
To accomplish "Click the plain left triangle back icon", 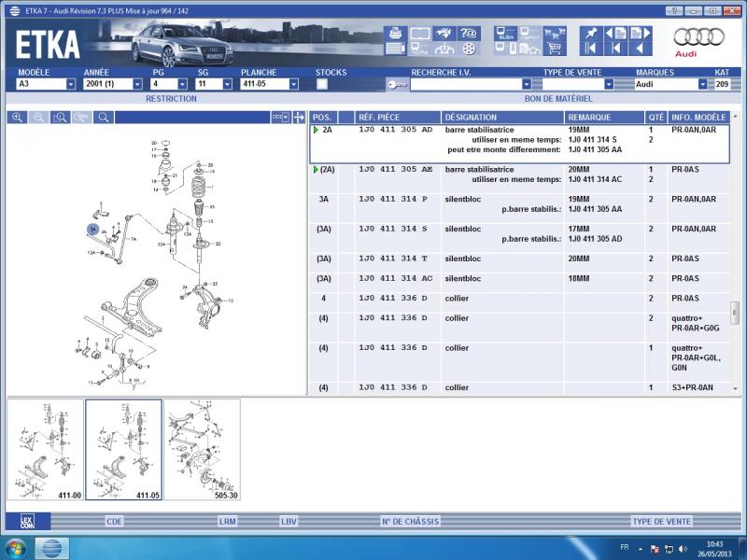I will [x=641, y=49].
